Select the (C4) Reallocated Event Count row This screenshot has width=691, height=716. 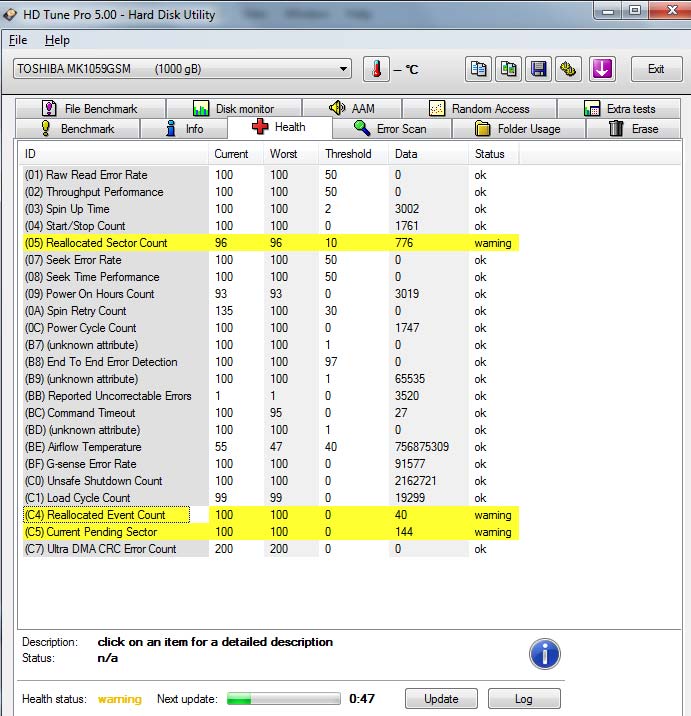tap(271, 515)
